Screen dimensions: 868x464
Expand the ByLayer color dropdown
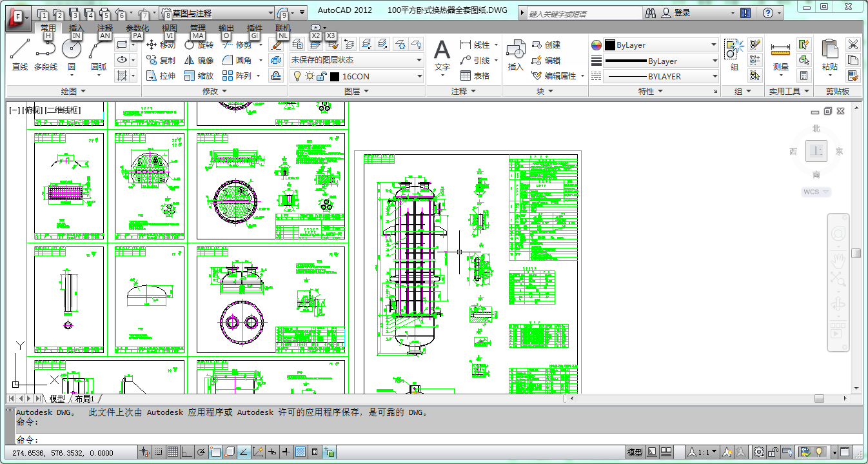[713, 45]
